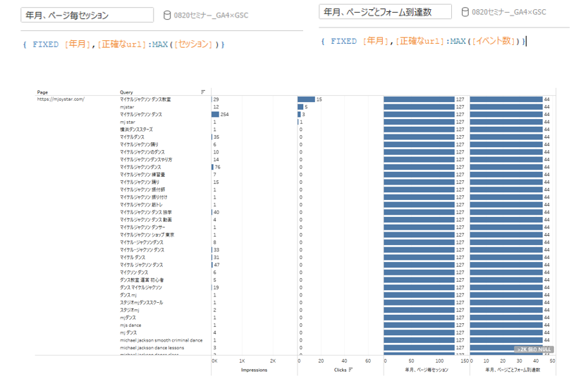Click the Impressions bar showing 76
The height and width of the screenshot is (381, 588).
tap(214, 167)
